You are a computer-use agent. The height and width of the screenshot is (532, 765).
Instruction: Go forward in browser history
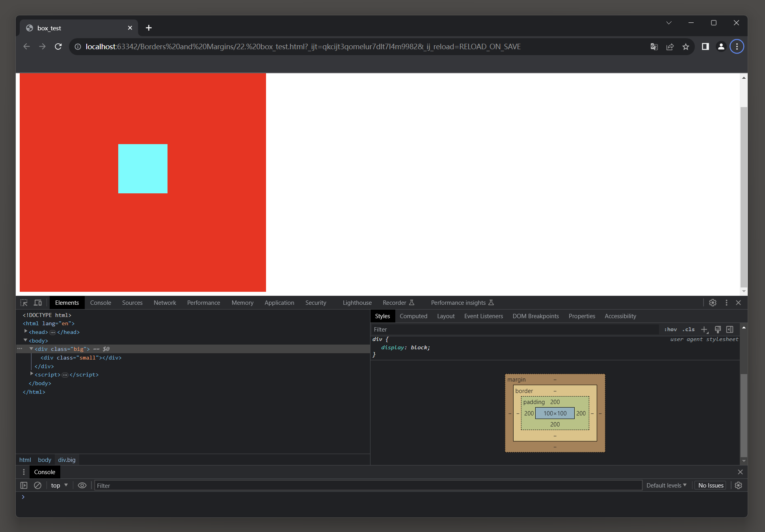click(42, 46)
